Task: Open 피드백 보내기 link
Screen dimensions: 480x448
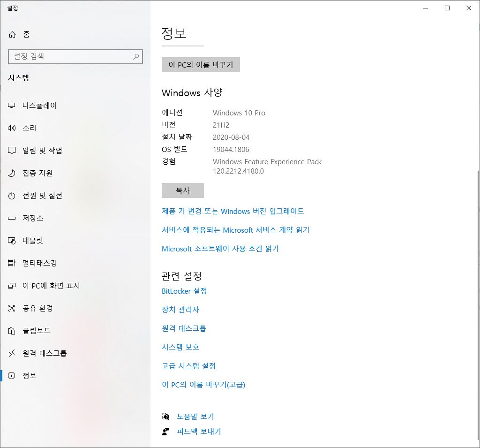Action: [199, 432]
